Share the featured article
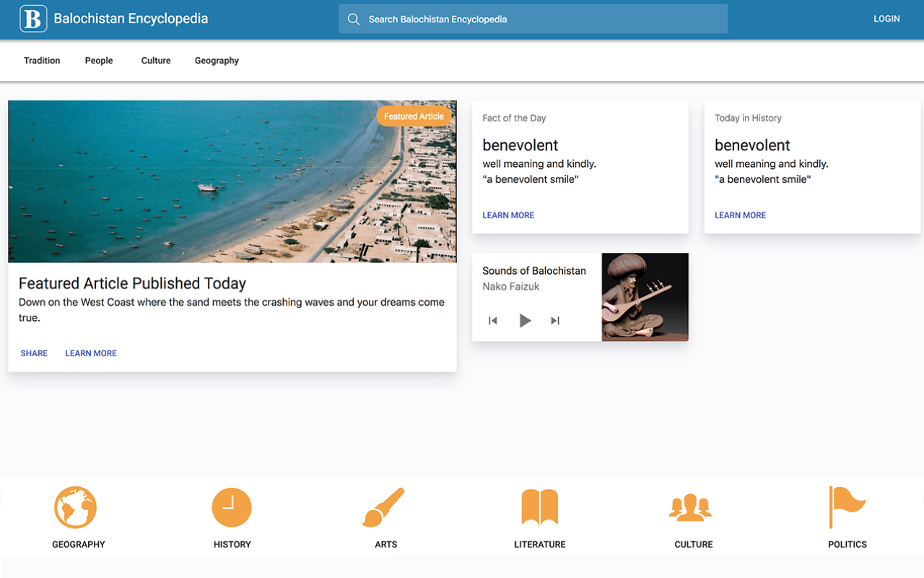Image resolution: width=924 pixels, height=578 pixels. pyautogui.click(x=34, y=353)
